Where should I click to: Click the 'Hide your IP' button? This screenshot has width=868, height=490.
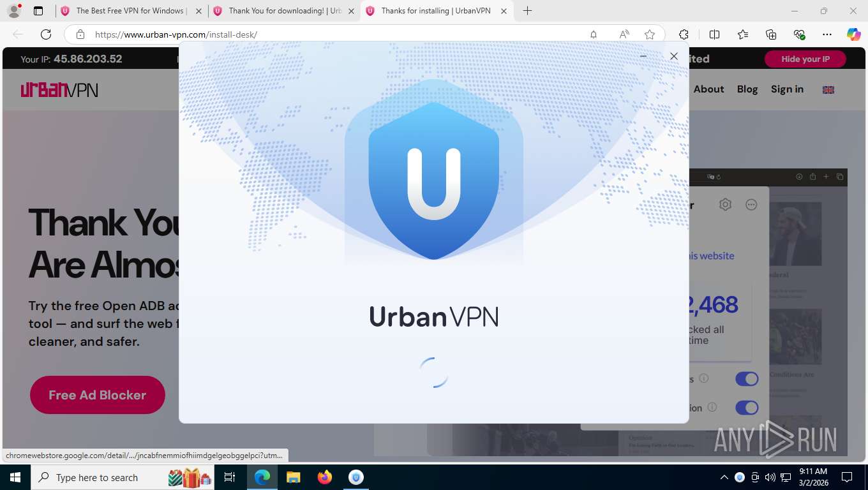805,59
